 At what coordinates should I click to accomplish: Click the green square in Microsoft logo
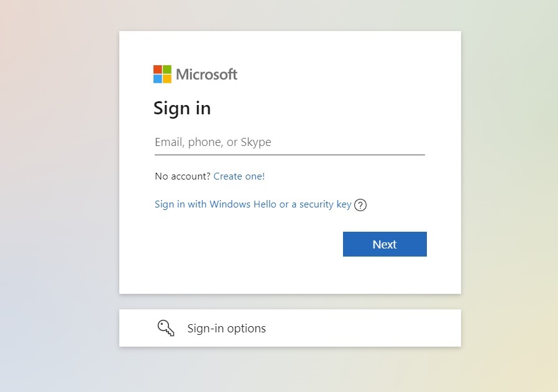point(167,70)
